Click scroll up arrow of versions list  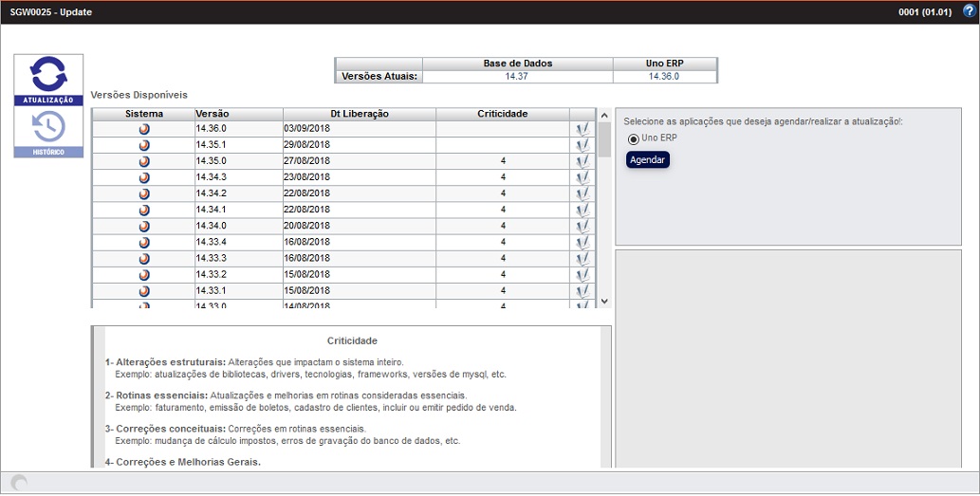tap(604, 116)
